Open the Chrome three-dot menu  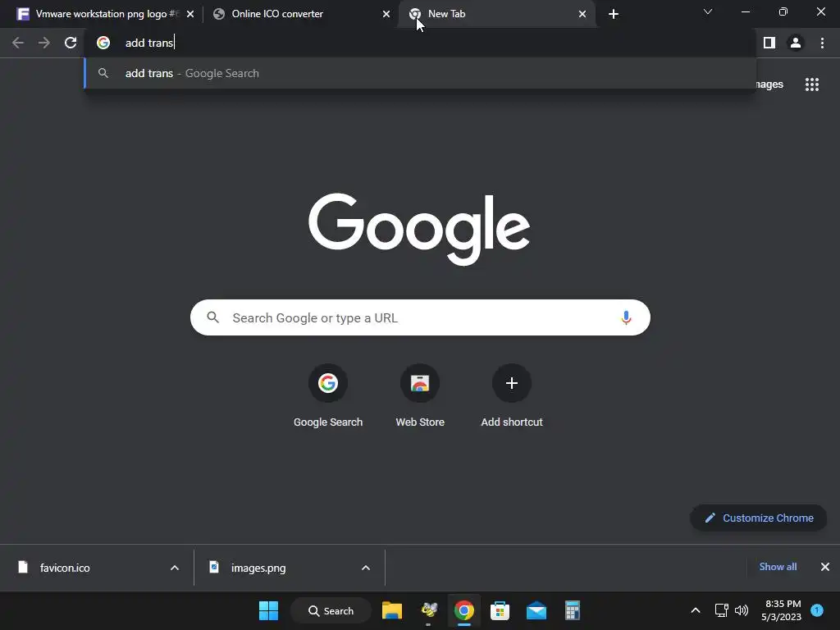pos(822,43)
